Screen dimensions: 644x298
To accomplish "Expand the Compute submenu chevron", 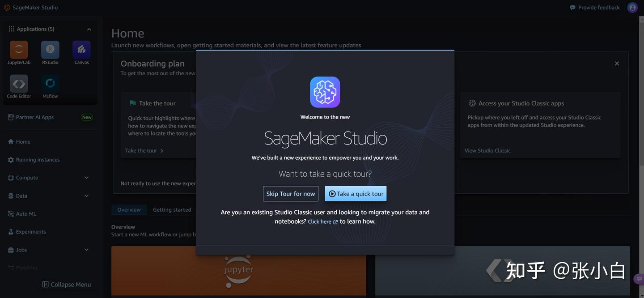I will point(86,178).
